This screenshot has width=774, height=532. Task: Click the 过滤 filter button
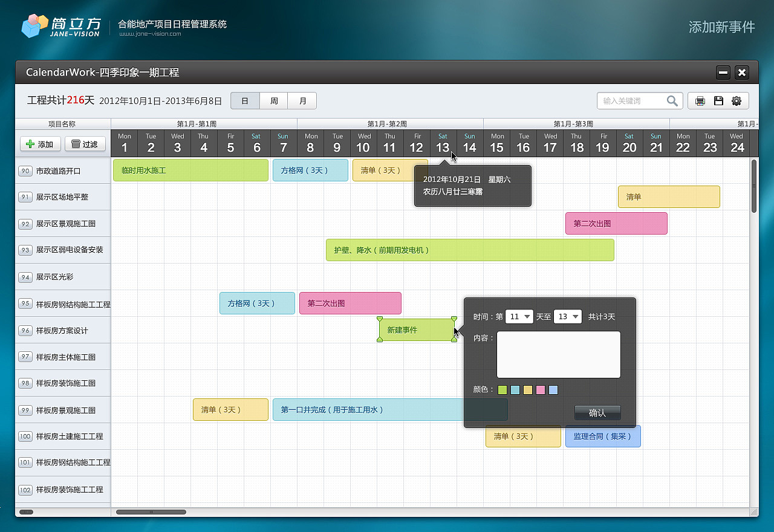(85, 144)
